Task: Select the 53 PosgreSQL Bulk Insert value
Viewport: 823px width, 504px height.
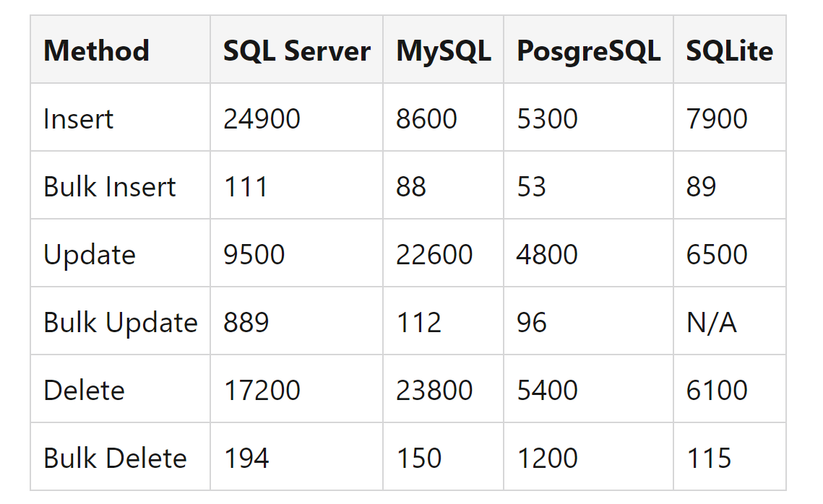Action: [x=532, y=187]
